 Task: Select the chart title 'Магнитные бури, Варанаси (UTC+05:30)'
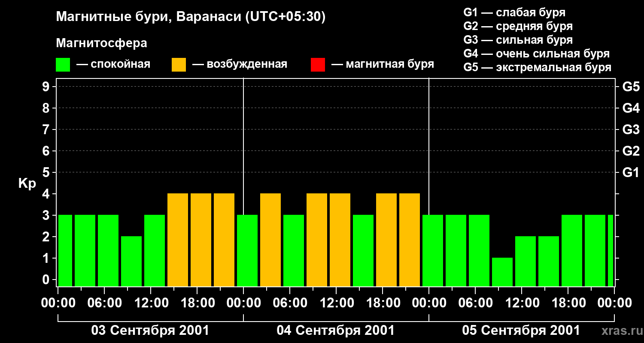191,17
